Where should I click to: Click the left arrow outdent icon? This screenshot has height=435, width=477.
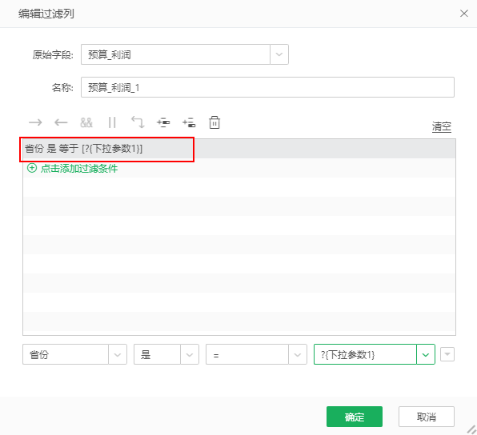click(x=61, y=123)
